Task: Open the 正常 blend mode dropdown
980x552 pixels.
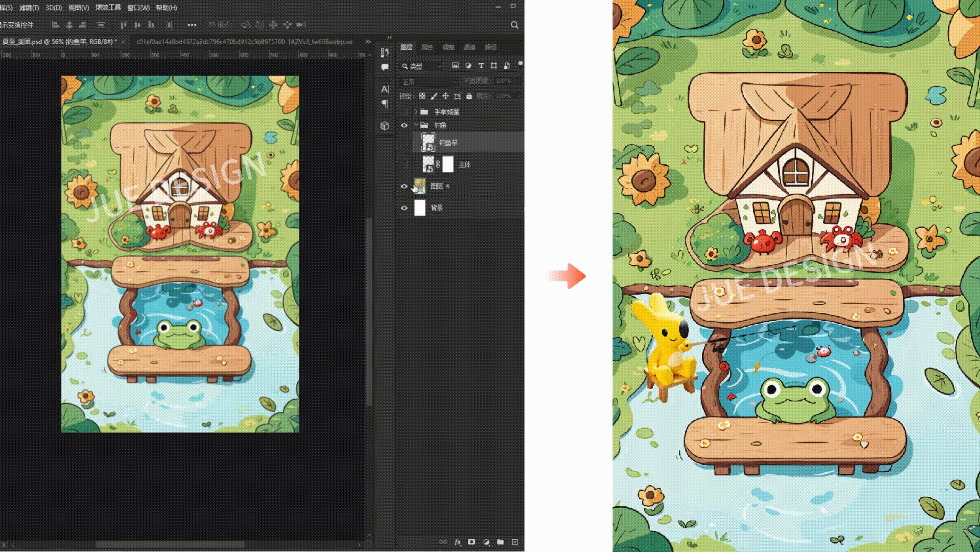Action: [429, 81]
